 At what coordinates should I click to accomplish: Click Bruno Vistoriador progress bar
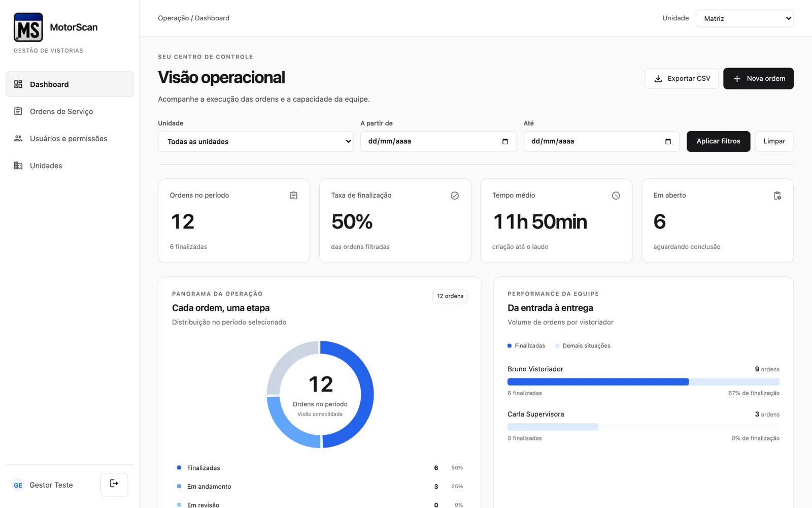pos(644,382)
